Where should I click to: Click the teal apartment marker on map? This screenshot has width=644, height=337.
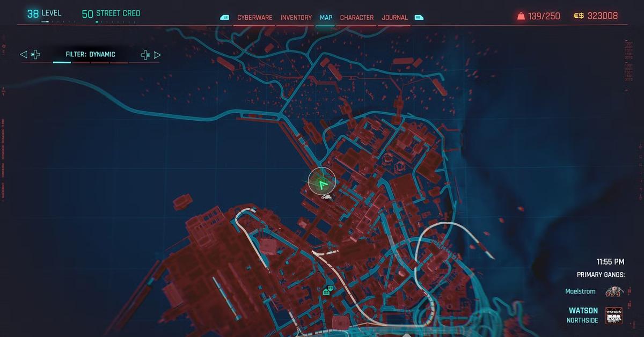pyautogui.click(x=326, y=291)
